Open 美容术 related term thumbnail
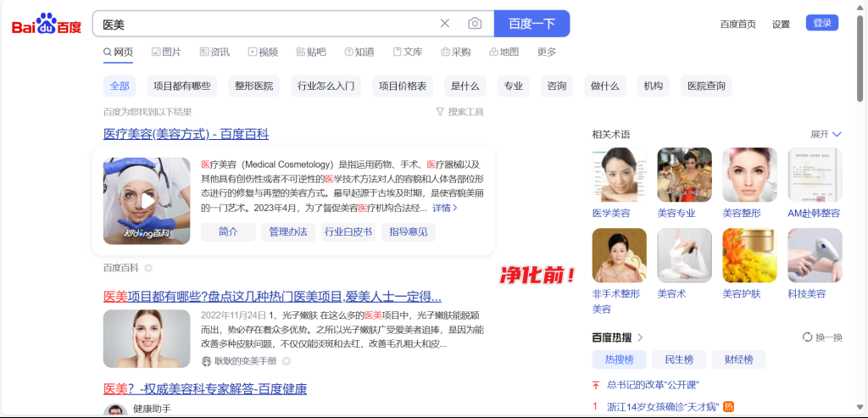Screen dimensions: 868x418 tap(684, 255)
